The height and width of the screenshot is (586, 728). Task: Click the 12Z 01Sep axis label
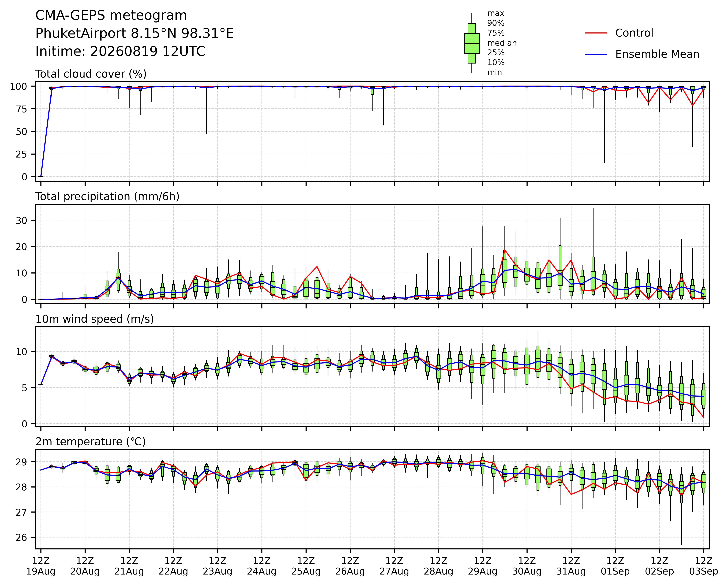[615, 566]
